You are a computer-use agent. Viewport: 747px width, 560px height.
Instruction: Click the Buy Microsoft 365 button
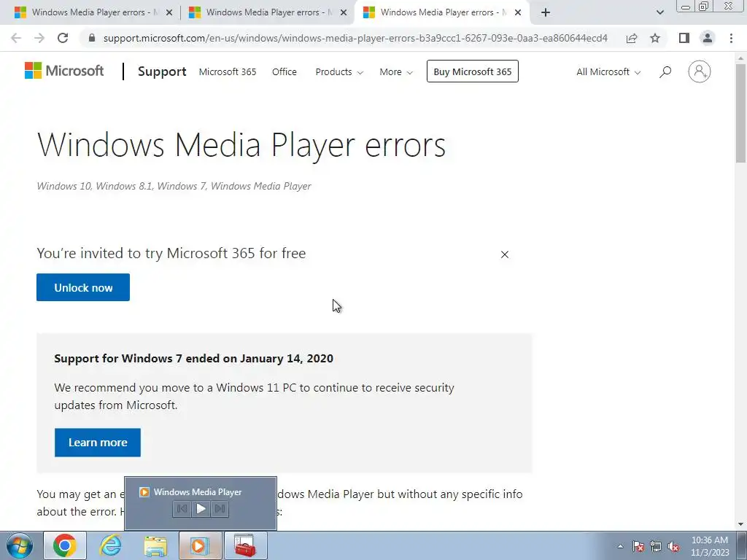point(473,71)
